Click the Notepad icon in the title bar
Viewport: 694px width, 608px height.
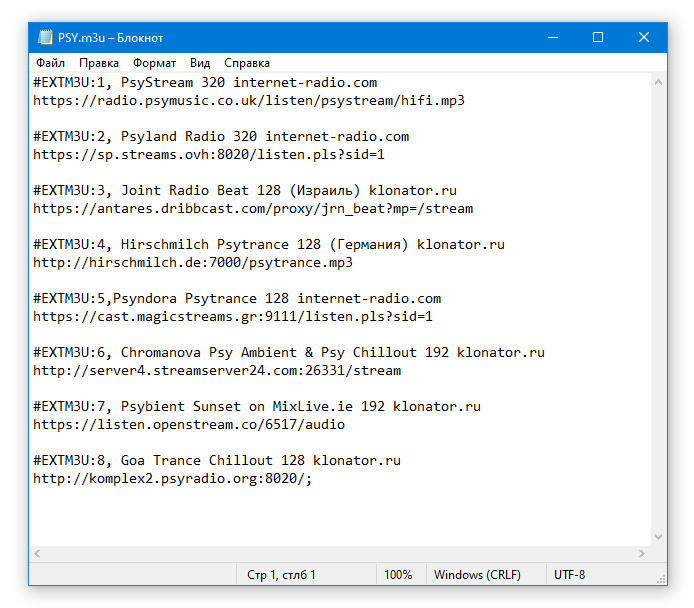45,37
